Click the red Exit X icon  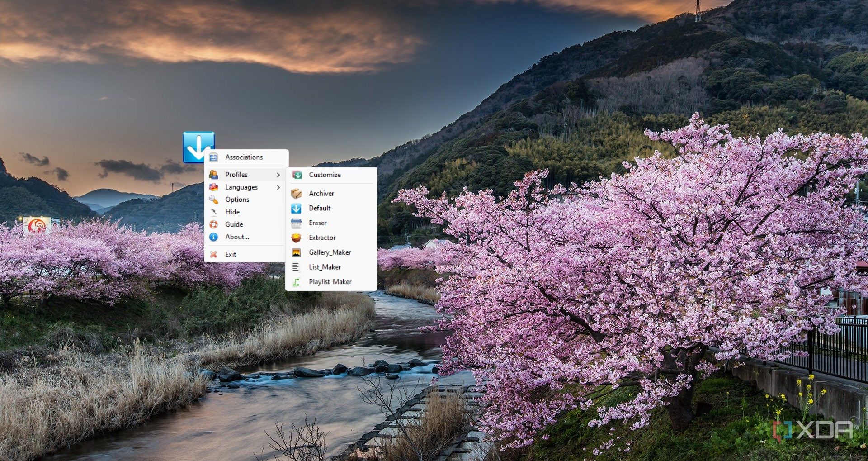click(213, 254)
